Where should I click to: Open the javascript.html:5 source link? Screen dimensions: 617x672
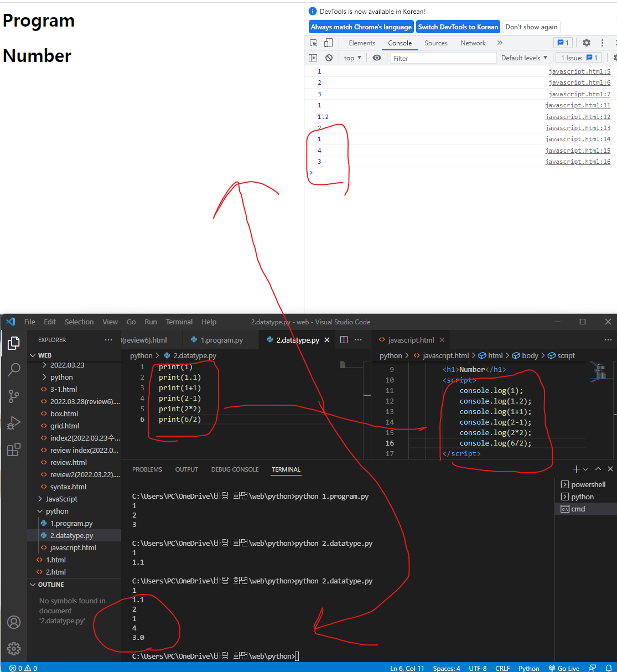point(579,71)
